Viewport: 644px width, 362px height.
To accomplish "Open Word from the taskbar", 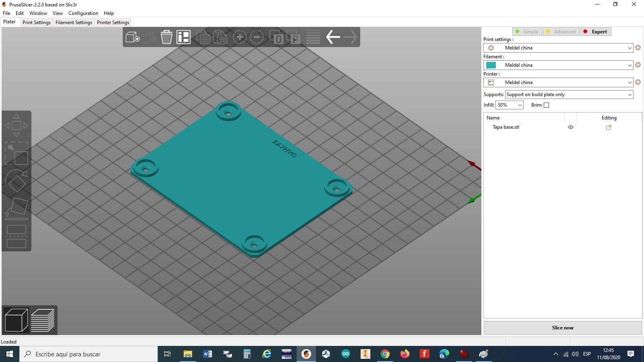I will coord(208,354).
